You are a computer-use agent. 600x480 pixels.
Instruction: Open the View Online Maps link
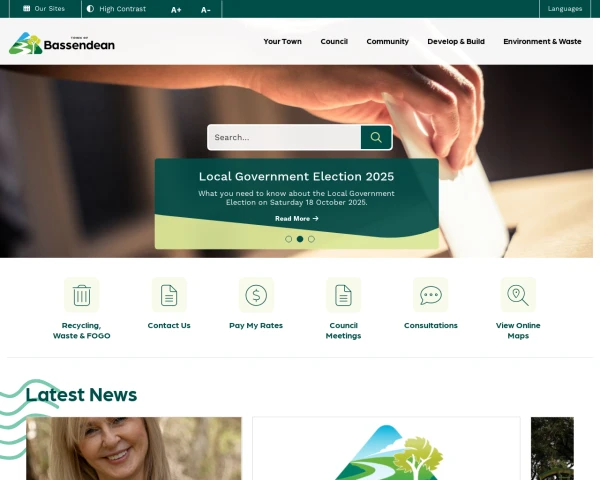click(518, 331)
